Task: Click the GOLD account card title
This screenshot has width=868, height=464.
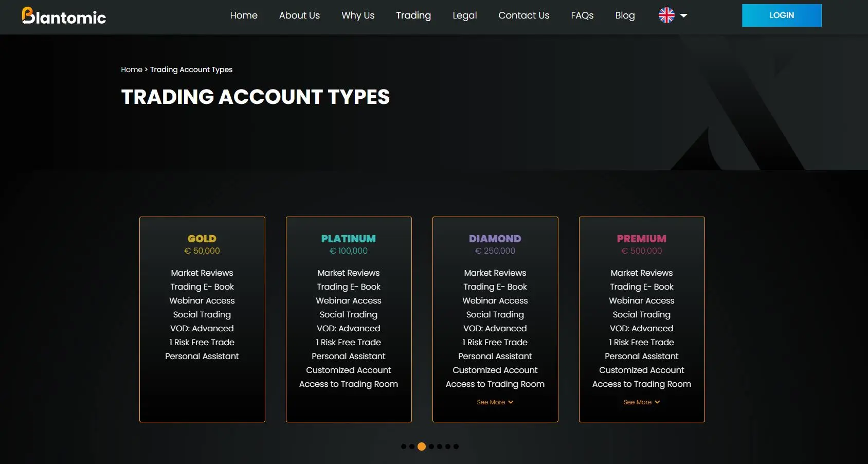Action: click(202, 239)
